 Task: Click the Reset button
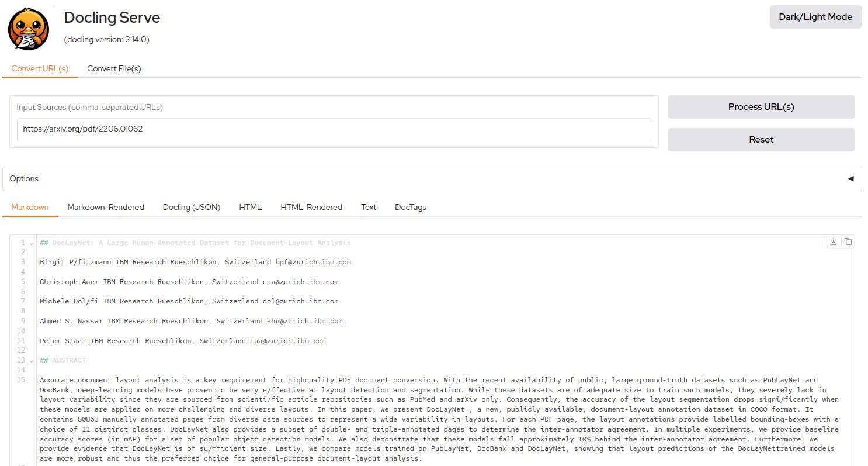761,140
